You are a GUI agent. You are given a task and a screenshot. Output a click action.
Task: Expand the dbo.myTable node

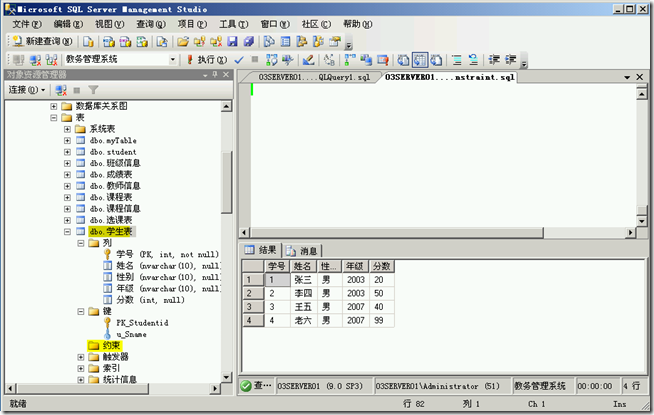pos(67,141)
